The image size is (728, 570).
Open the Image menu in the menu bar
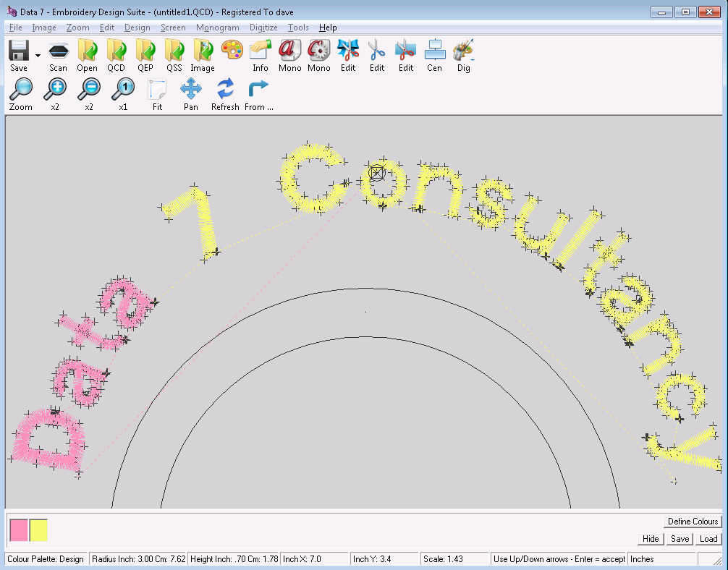pos(44,27)
